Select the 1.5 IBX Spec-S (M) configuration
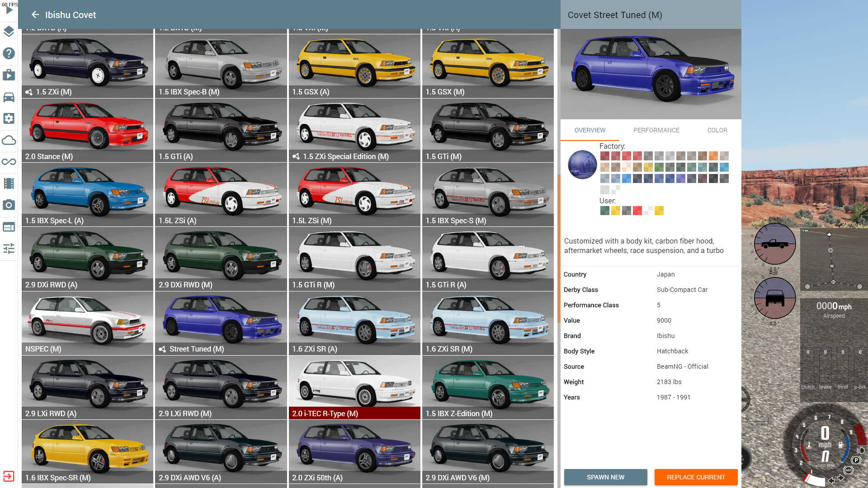 pyautogui.click(x=488, y=194)
